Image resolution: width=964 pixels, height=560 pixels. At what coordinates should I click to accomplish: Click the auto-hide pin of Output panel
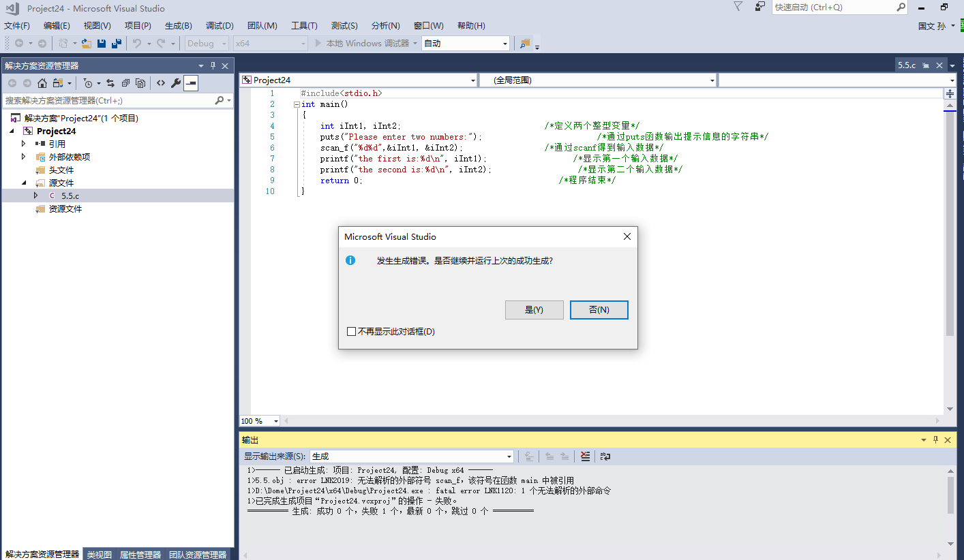(936, 440)
